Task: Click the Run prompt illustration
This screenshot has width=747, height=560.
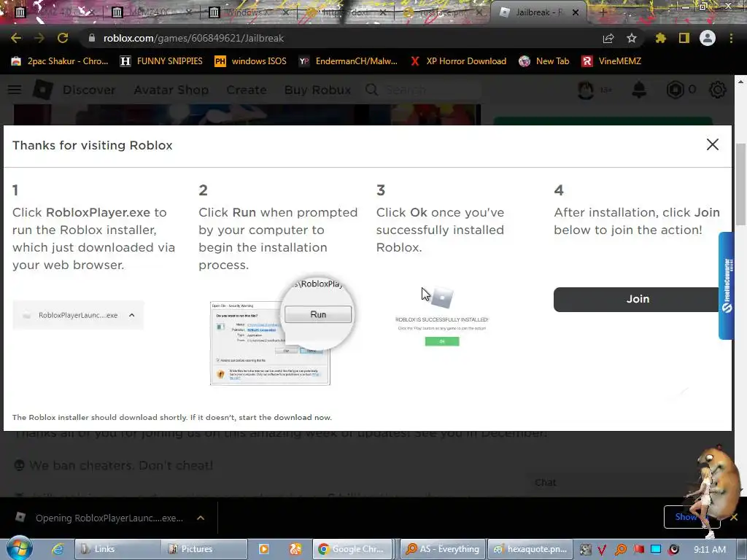Action: (282, 331)
